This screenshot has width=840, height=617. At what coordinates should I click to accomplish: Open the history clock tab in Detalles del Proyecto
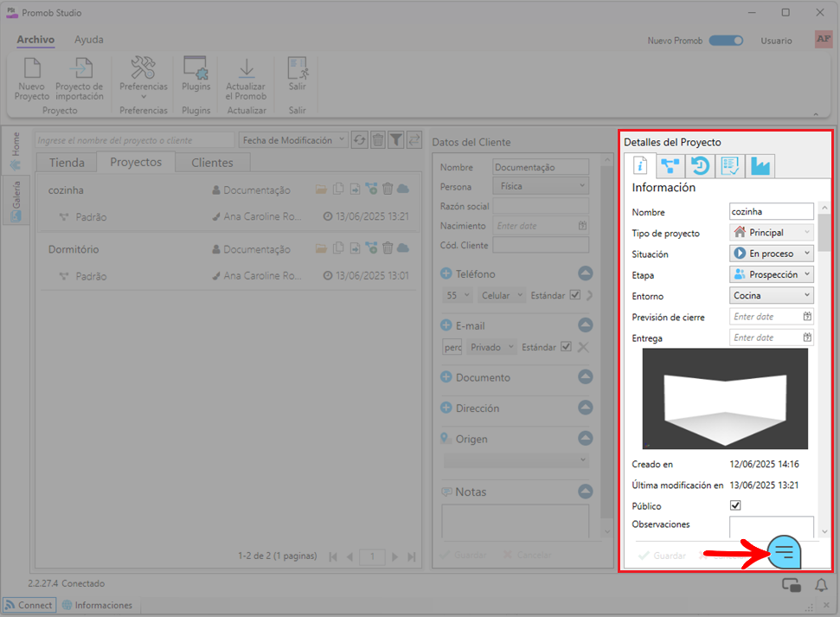(700, 165)
